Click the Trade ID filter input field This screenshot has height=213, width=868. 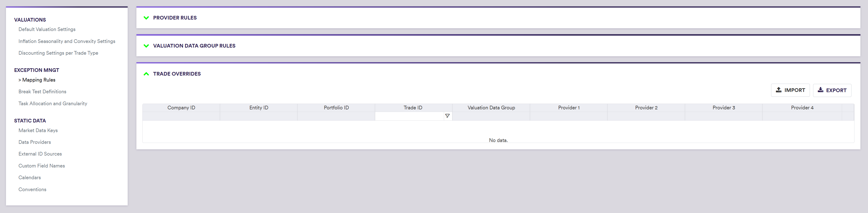pyautogui.click(x=409, y=116)
